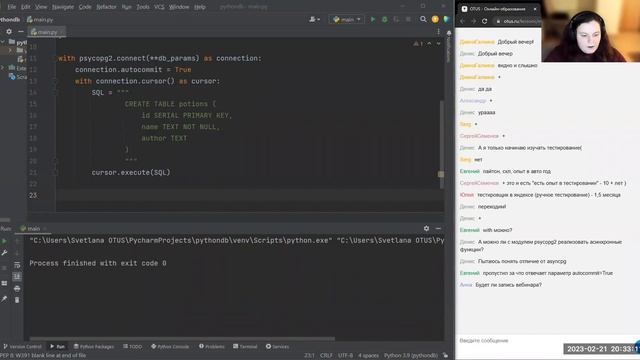Screen dimensions: 640x360
Task: Click the orange IDE updates icon
Action: click(435, 19)
